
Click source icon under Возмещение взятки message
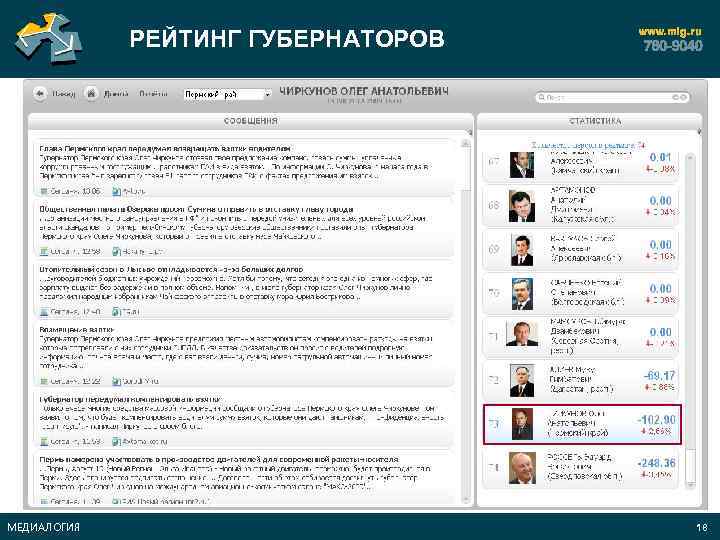pos(117,381)
